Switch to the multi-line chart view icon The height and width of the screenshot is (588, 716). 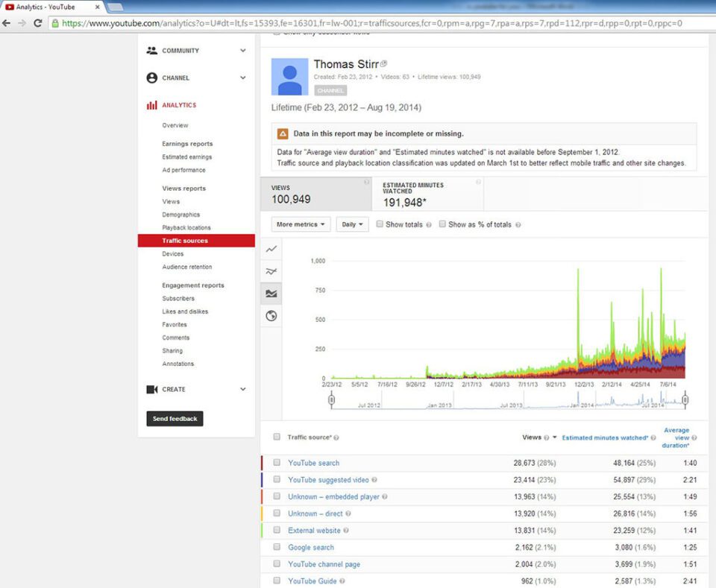(271, 271)
